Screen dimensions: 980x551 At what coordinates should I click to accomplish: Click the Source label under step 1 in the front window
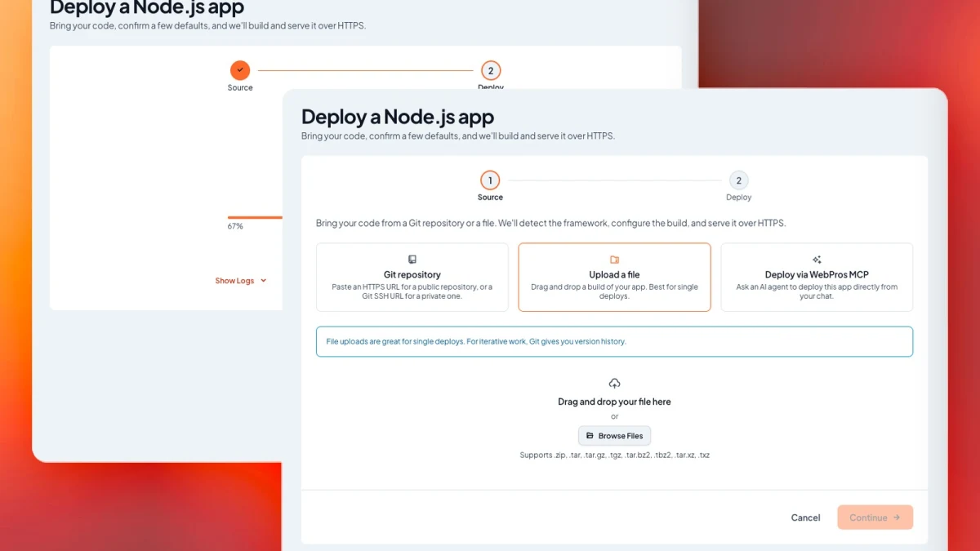[490, 198]
